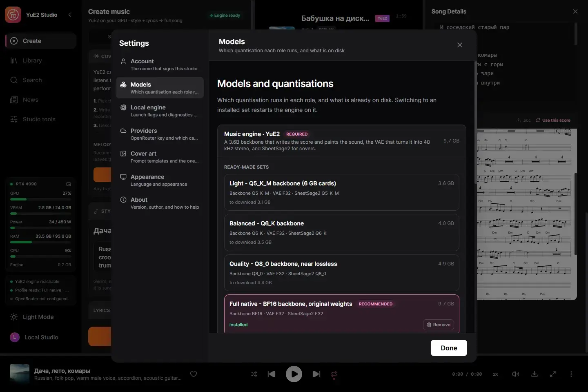
Task: Open Appearance settings
Action: 160,180
